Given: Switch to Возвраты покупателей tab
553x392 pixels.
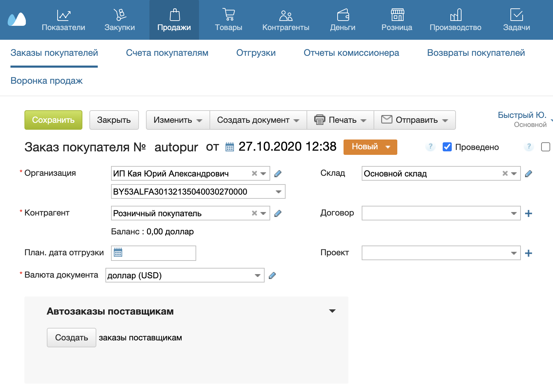Looking at the screenshot, I should click(x=476, y=53).
